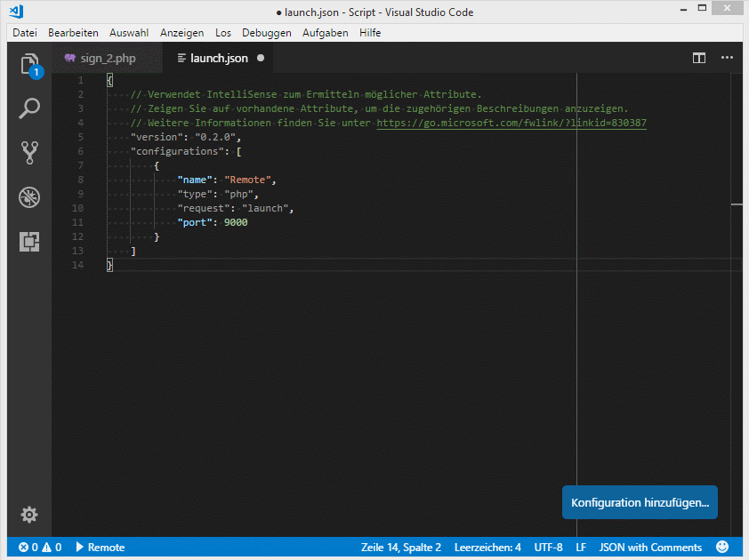Open the editor's more actions ellipsis

727,58
